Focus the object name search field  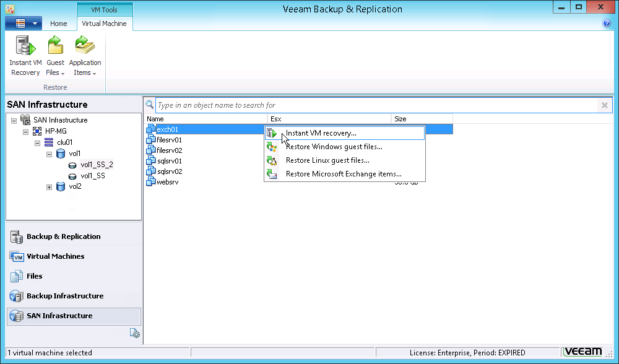[378, 105]
